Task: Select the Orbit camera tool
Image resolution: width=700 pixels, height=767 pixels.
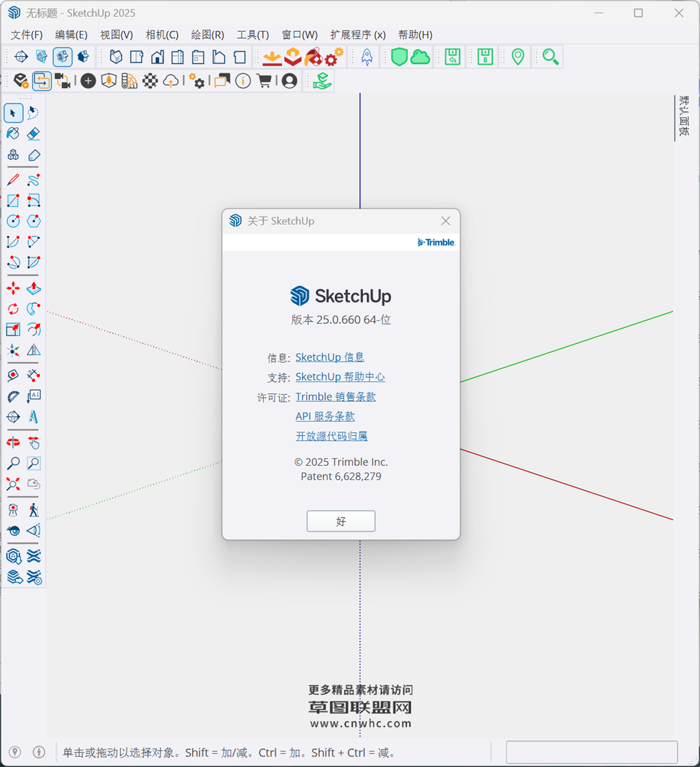Action: pyautogui.click(x=13, y=442)
